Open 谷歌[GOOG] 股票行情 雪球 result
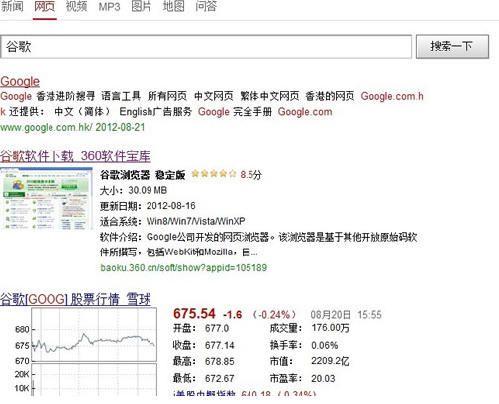 (75, 299)
